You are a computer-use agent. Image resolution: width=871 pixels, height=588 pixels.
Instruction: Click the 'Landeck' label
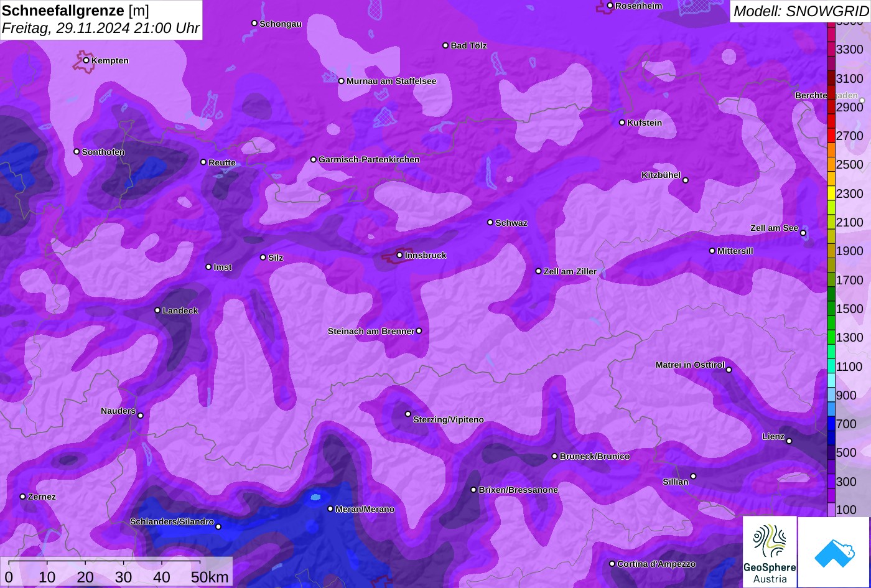point(180,310)
